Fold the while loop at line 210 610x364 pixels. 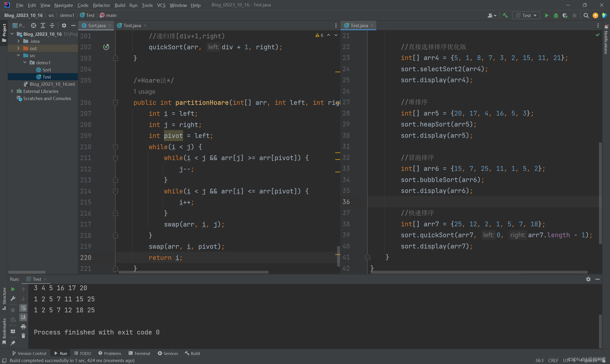coord(116,147)
